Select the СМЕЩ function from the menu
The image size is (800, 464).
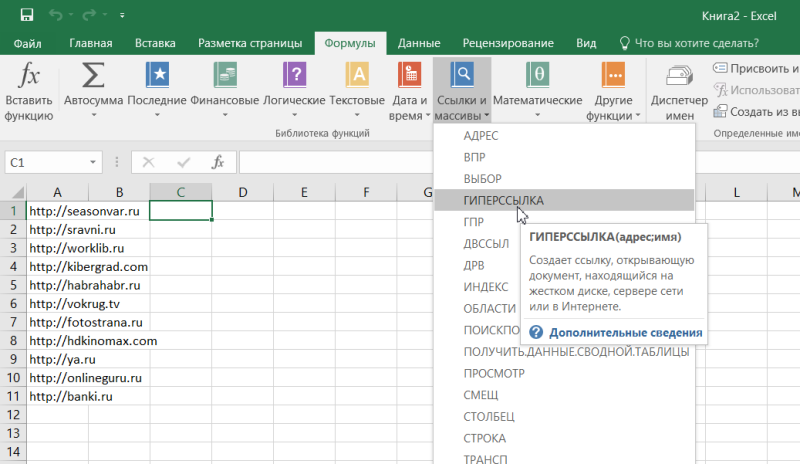click(564, 395)
